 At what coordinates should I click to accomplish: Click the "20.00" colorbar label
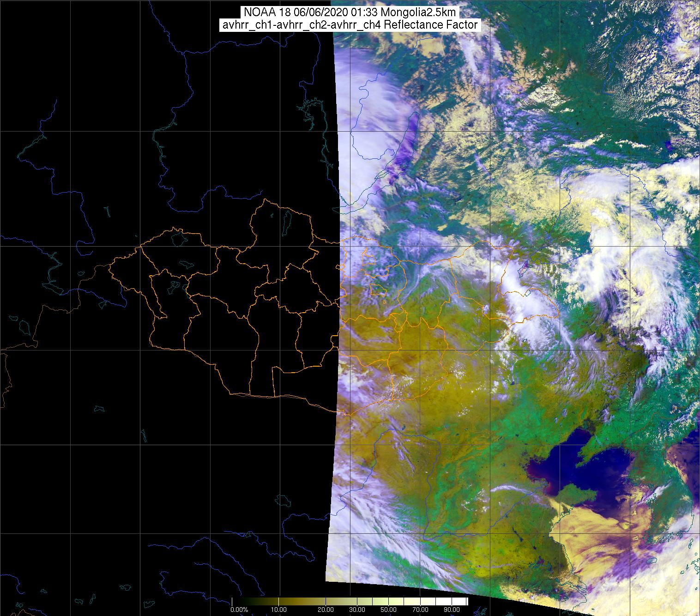point(326,610)
